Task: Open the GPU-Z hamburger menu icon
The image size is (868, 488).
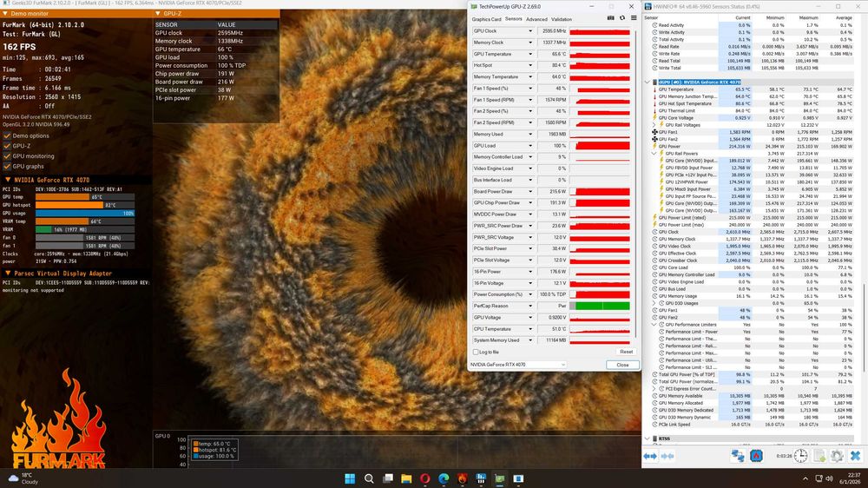Action: [634, 18]
